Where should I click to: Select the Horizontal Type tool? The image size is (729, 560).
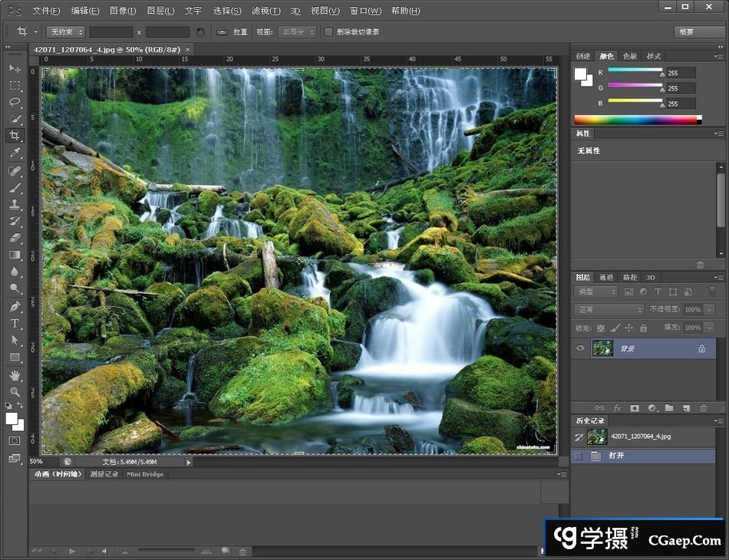[15, 322]
